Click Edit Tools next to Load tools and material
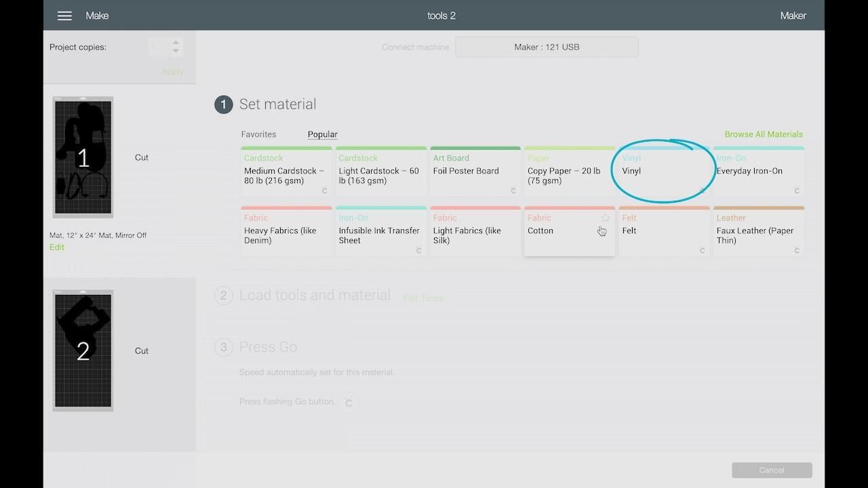Image resolution: width=868 pixels, height=488 pixels. (x=422, y=298)
